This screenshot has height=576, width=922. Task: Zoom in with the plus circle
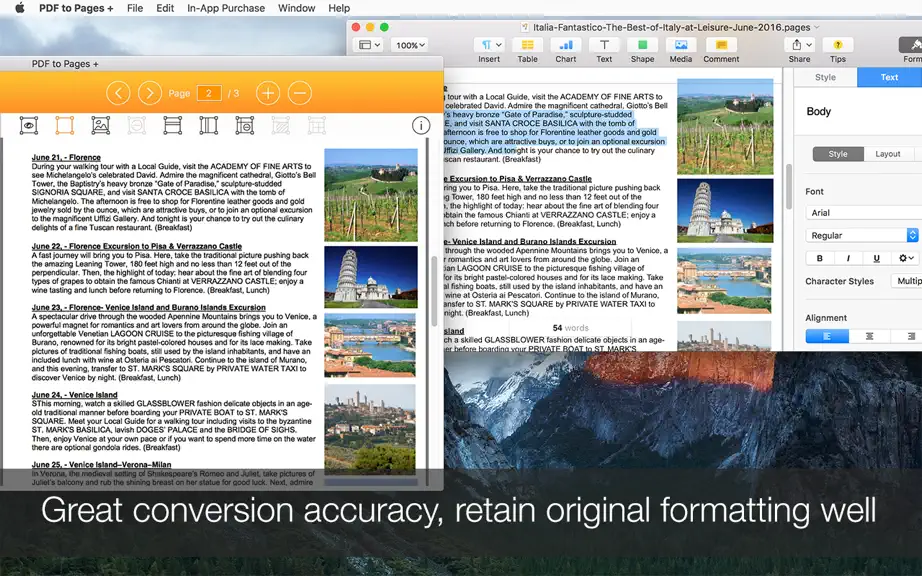pos(268,93)
